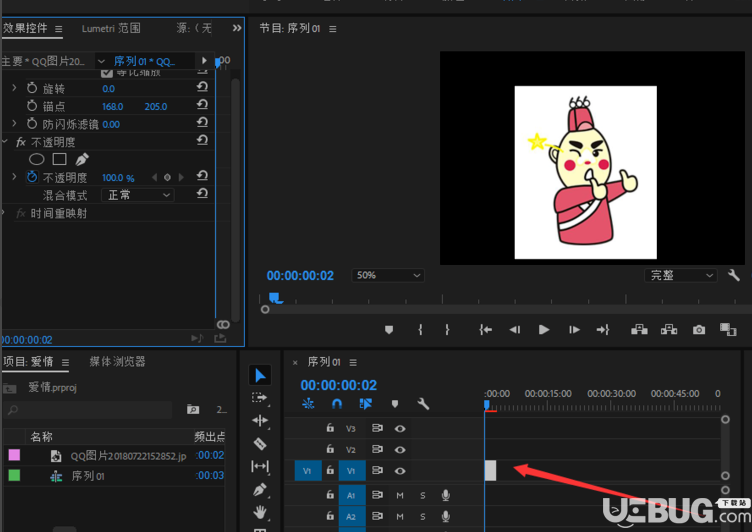Go to In point
Viewport: 752px width, 532px height.
coord(485,330)
